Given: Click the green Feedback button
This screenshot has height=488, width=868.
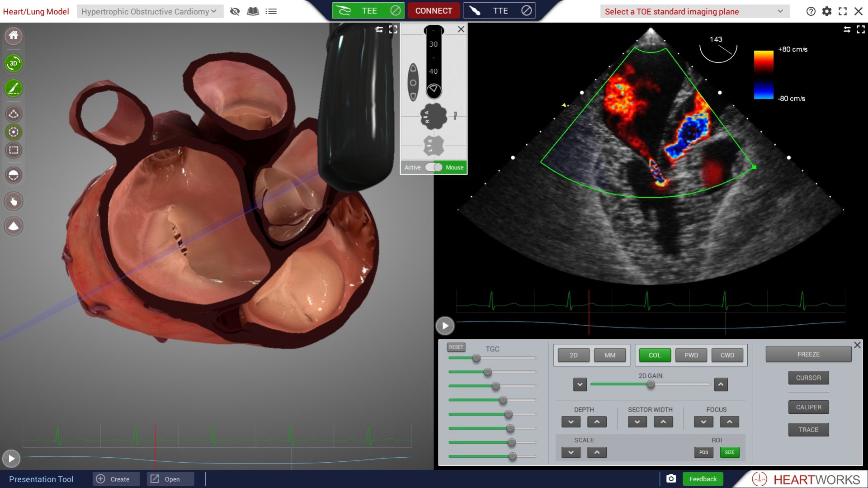Looking at the screenshot, I should click(x=703, y=479).
